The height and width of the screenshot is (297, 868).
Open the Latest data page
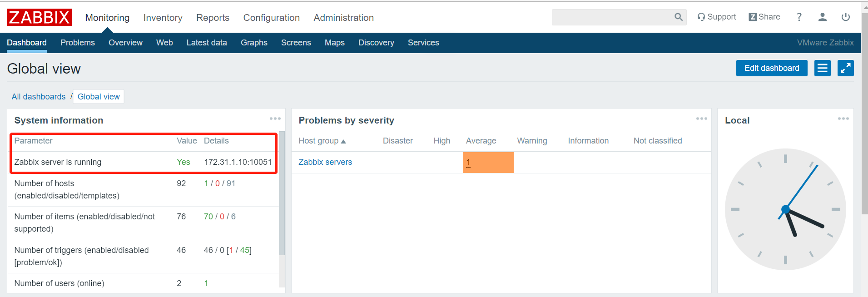click(x=207, y=43)
